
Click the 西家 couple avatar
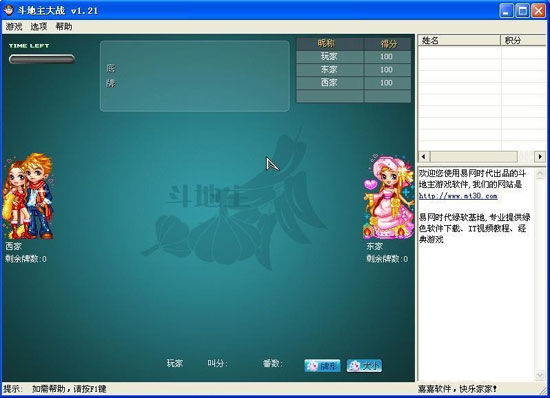pyautogui.click(x=28, y=196)
